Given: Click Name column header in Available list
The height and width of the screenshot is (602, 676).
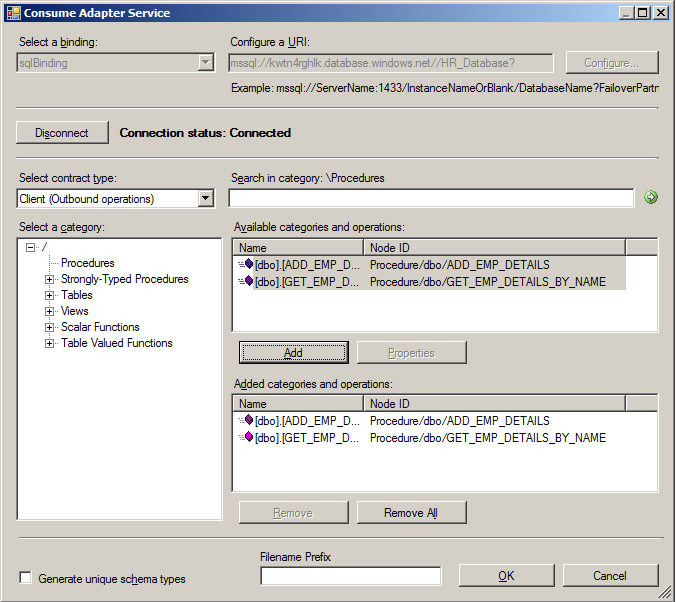Looking at the screenshot, I should tap(298, 248).
